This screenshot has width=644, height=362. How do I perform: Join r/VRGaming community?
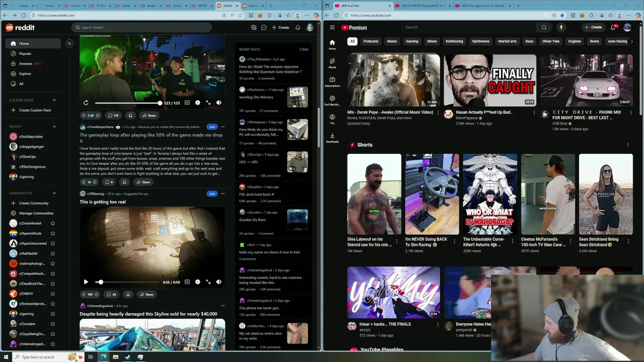(212, 194)
